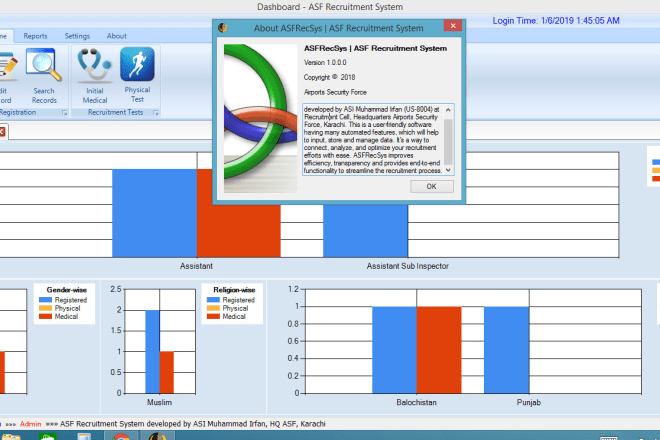The width and height of the screenshot is (660, 440).
Task: Click the Muslim axis label
Action: point(160,403)
